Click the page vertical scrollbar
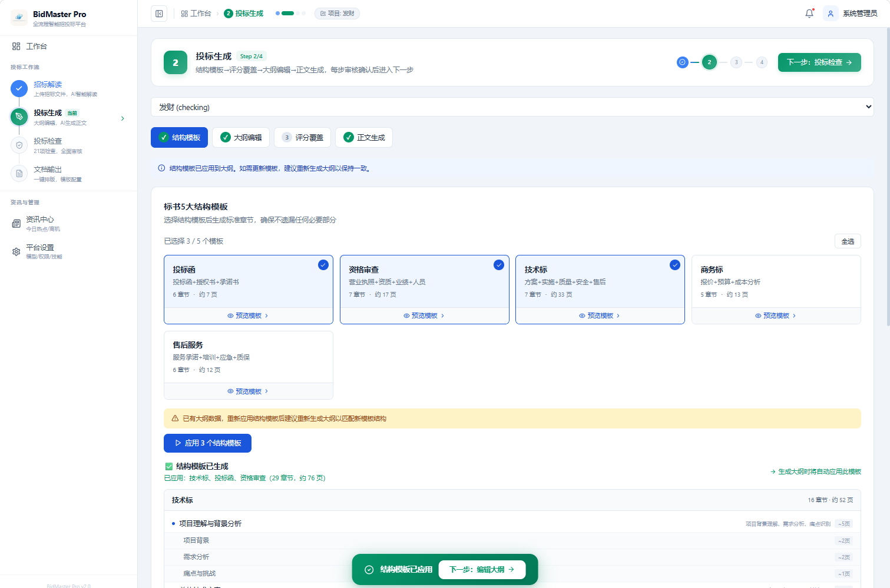 click(888, 177)
